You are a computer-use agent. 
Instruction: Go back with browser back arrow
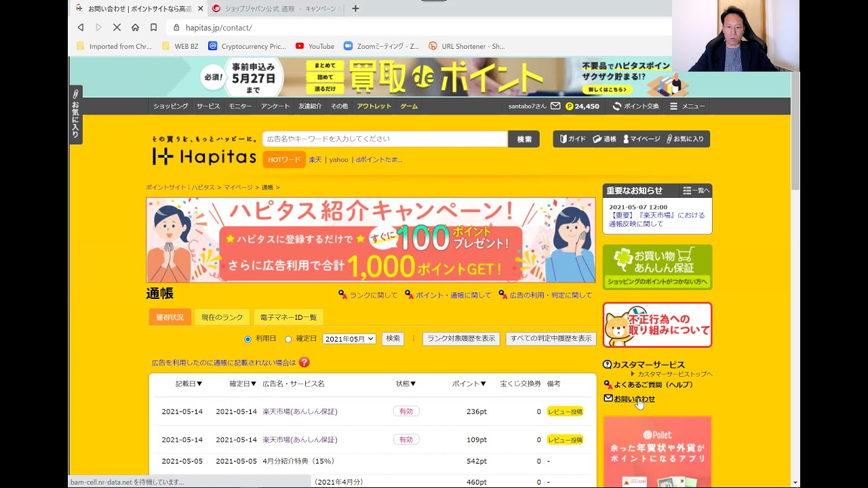(x=81, y=27)
